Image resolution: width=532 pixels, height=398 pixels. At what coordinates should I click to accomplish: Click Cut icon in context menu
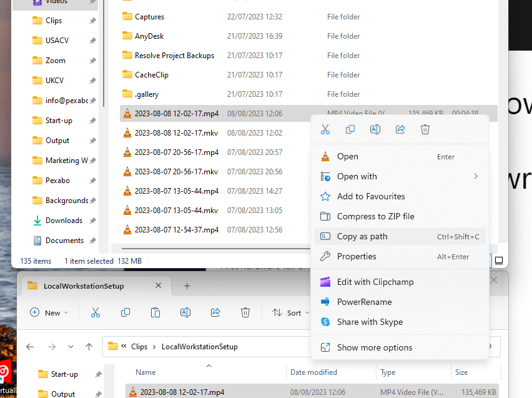(325, 129)
